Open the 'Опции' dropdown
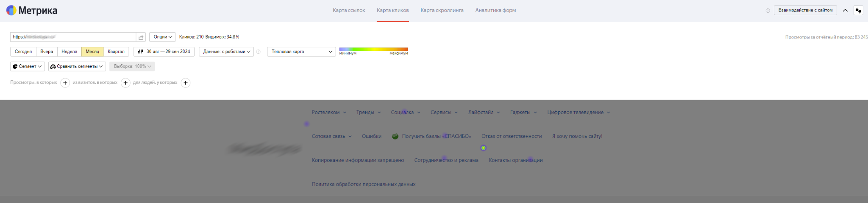The image size is (868, 203). 162,37
